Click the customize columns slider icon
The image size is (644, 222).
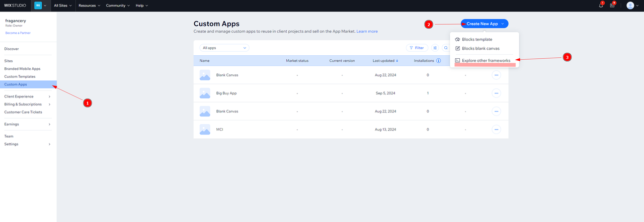click(435, 48)
